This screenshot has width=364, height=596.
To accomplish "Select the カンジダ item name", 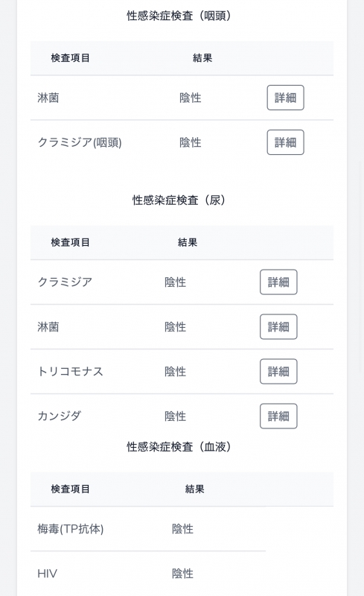I will [x=60, y=416].
